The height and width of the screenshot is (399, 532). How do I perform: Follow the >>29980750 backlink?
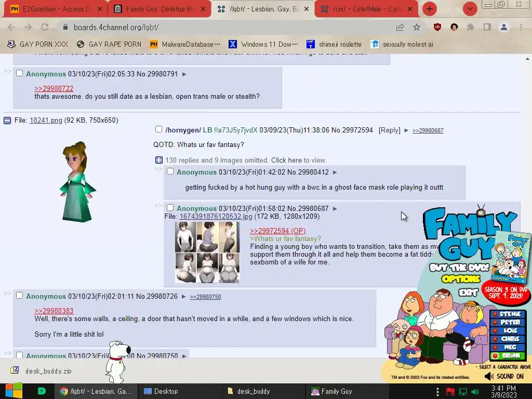[x=205, y=297]
